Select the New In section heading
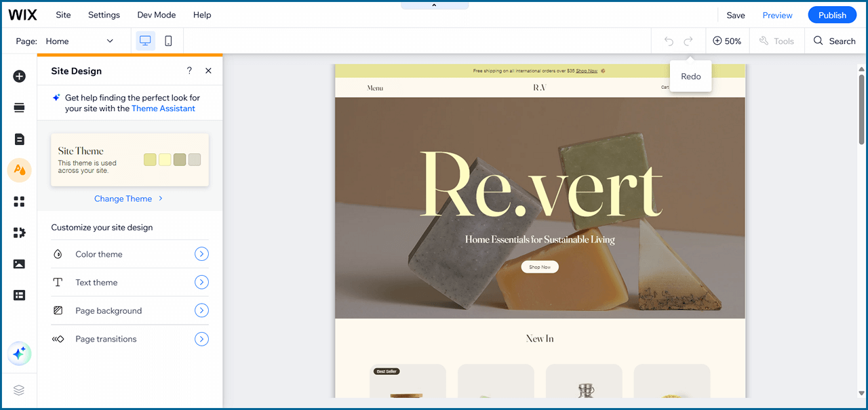This screenshot has width=868, height=410. pos(540,338)
